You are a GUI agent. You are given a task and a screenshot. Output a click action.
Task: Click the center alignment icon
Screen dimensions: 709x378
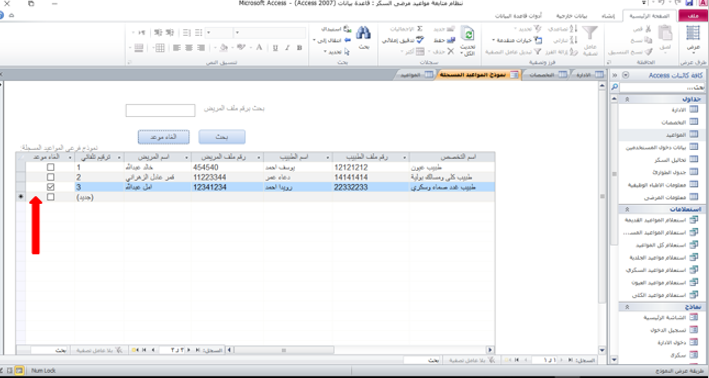[x=189, y=47]
